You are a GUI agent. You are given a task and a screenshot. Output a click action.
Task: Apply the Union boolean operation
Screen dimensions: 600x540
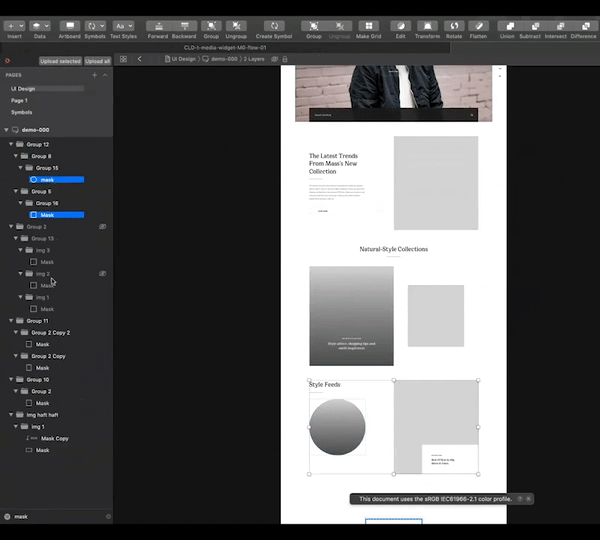[510, 26]
